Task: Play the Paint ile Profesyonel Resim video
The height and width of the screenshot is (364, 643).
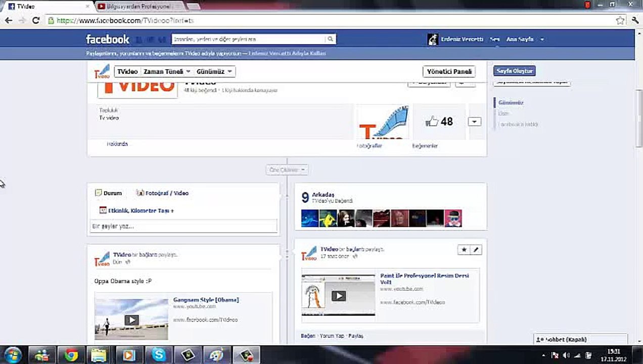Action: coord(338,296)
